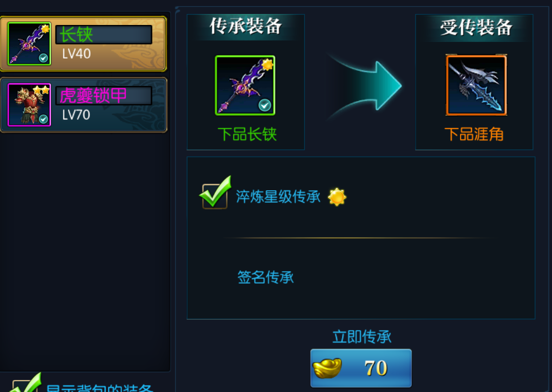Click the 70 gold inherit button
Image resolution: width=552 pixels, height=392 pixels.
(x=361, y=368)
